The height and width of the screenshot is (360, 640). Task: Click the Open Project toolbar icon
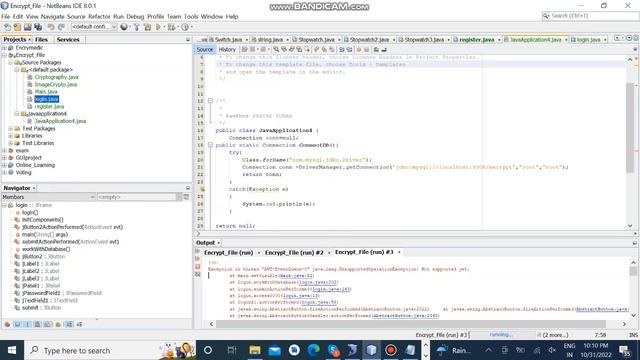point(27,27)
